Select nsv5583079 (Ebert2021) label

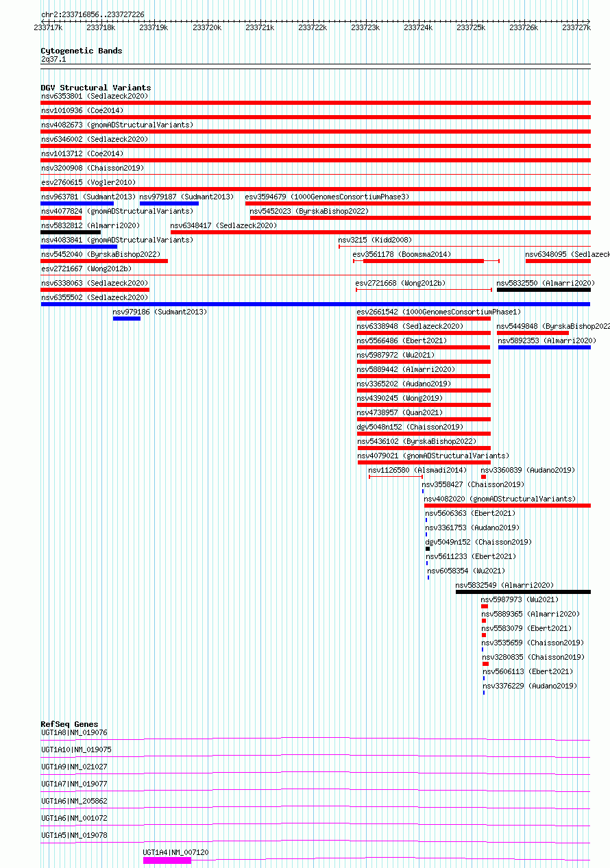click(526, 628)
